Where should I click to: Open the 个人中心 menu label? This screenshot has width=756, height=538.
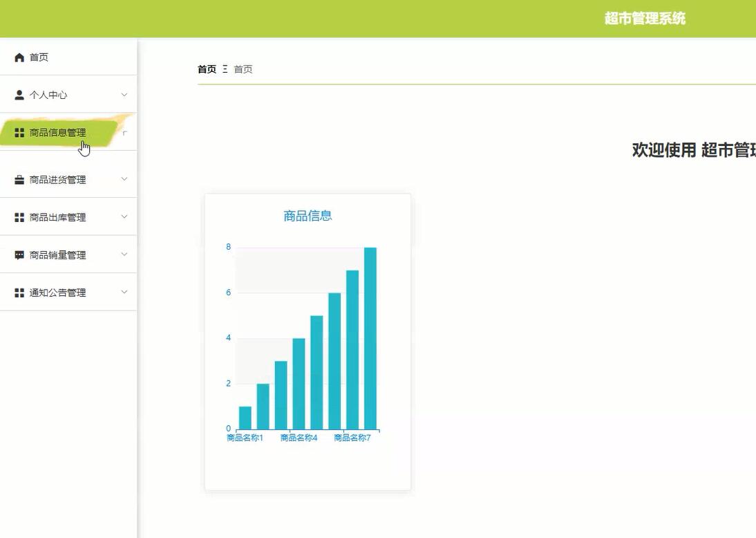[x=48, y=95]
